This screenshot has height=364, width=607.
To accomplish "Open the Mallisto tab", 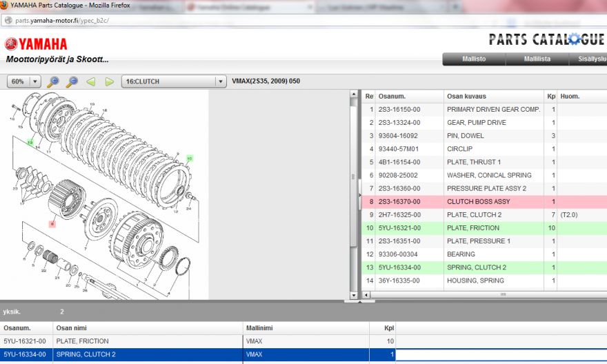I will [473, 59].
